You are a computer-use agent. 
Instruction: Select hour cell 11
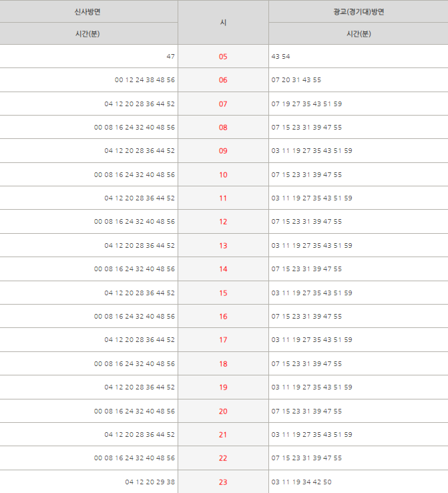click(x=223, y=198)
